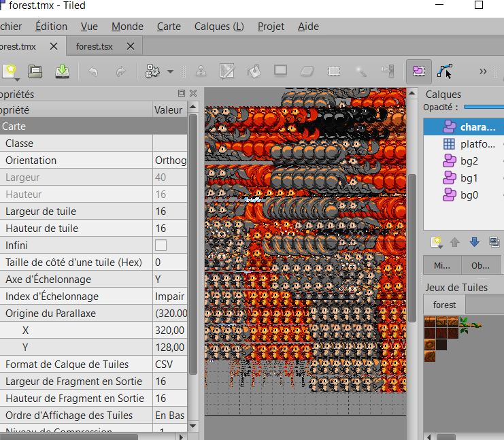Open the Carte menu
Screen dimensions: 504x440
click(169, 27)
